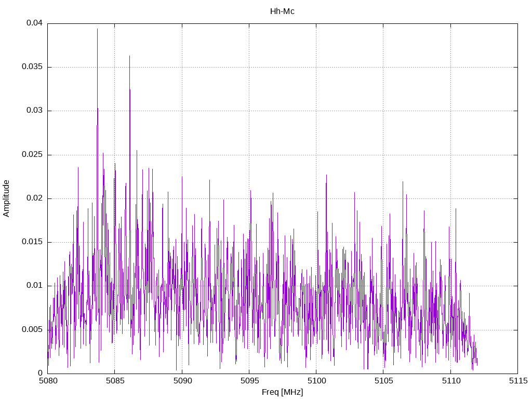Screen dimensions: 532x399
Task: Click the 0.035 y-axis tick label
Action: coord(32,67)
